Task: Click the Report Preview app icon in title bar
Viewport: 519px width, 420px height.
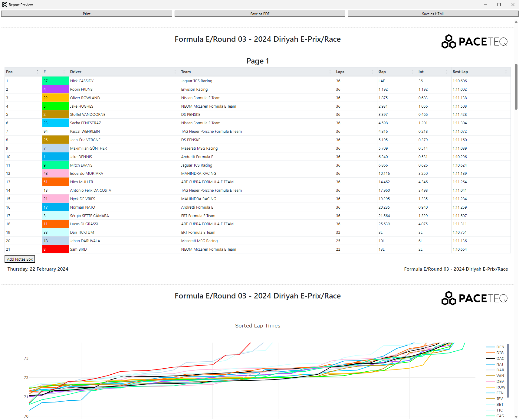Action: click(x=5, y=5)
